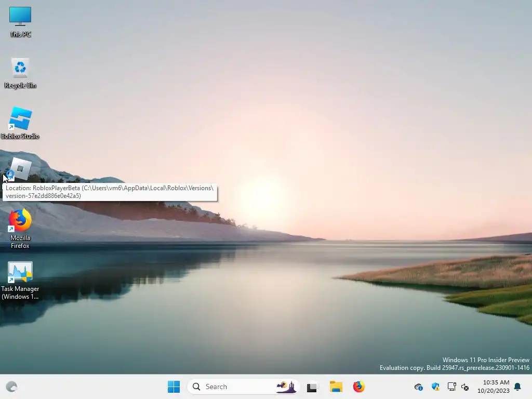Click the 'Recycle Bin' label text
The height and width of the screenshot is (399, 532).
tap(20, 85)
